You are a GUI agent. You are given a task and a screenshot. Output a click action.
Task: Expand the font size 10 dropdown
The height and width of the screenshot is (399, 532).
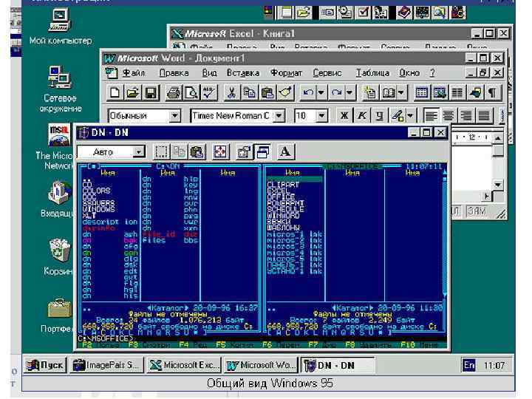click(321, 116)
